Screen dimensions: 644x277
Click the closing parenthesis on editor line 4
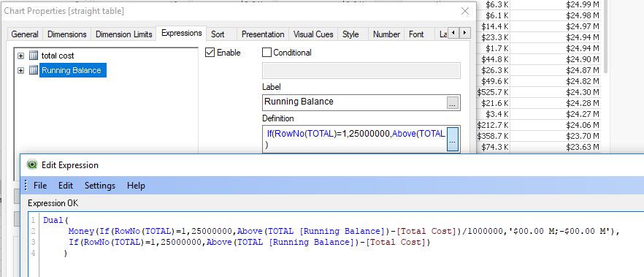66,253
